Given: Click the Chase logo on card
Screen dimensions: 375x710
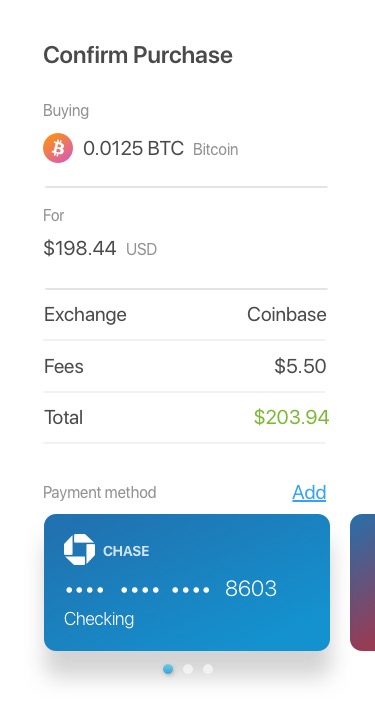Looking at the screenshot, I should [x=79, y=550].
